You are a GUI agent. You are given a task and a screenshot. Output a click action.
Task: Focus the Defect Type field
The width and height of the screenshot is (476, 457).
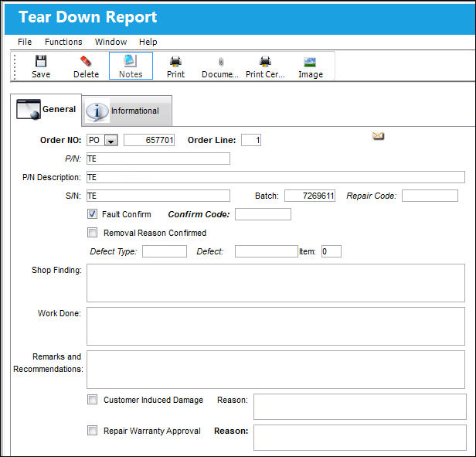pos(165,251)
